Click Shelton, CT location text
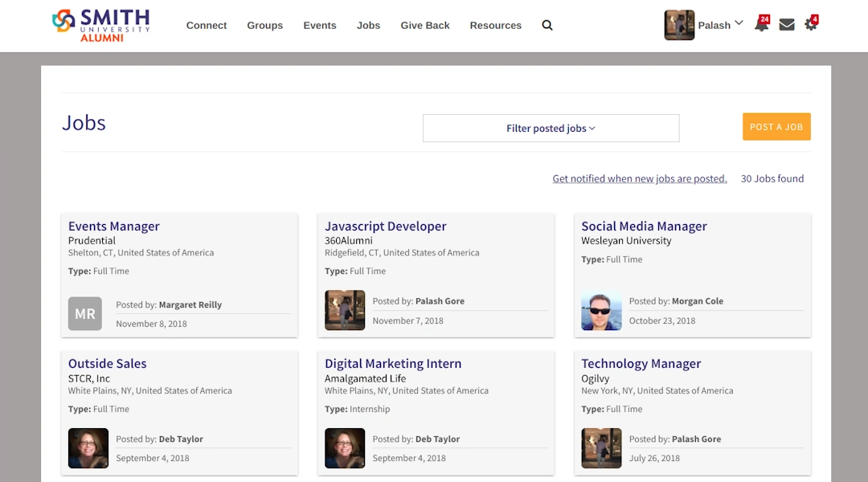The height and width of the screenshot is (482, 868). point(141,253)
